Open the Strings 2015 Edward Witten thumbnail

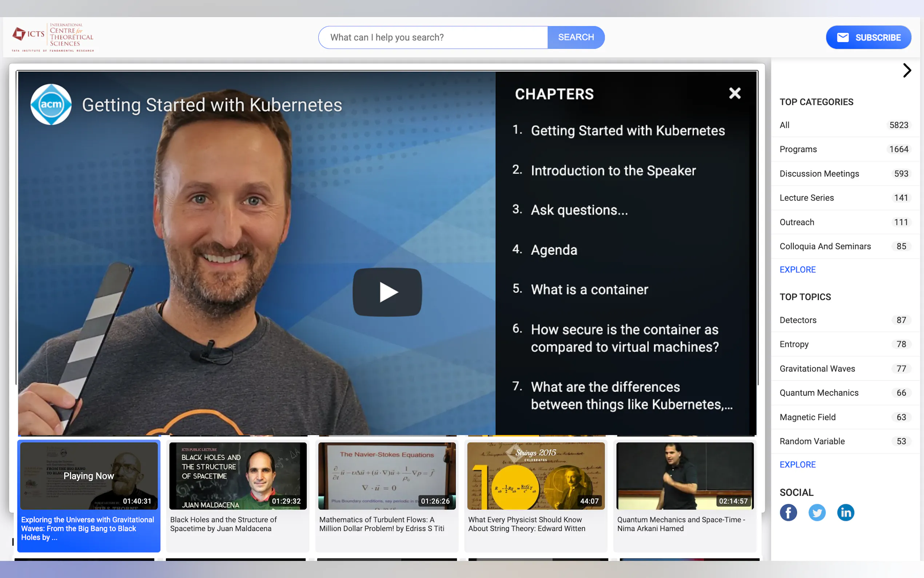[x=535, y=476]
